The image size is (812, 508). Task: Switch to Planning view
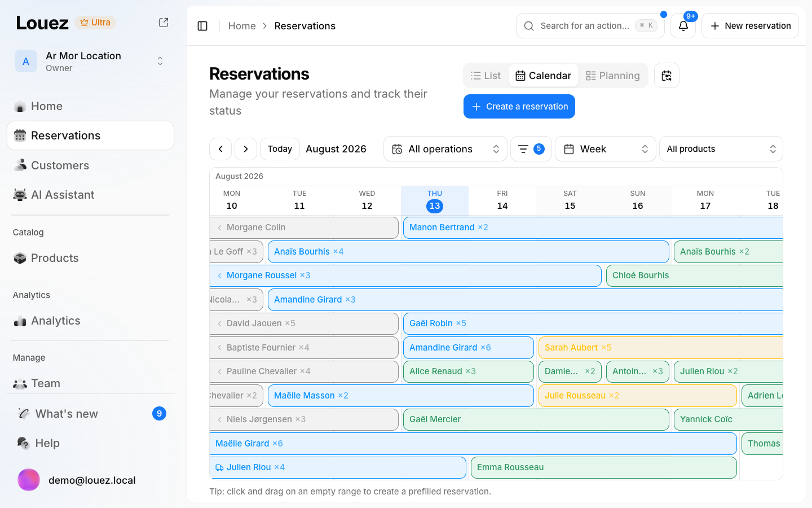tap(613, 76)
